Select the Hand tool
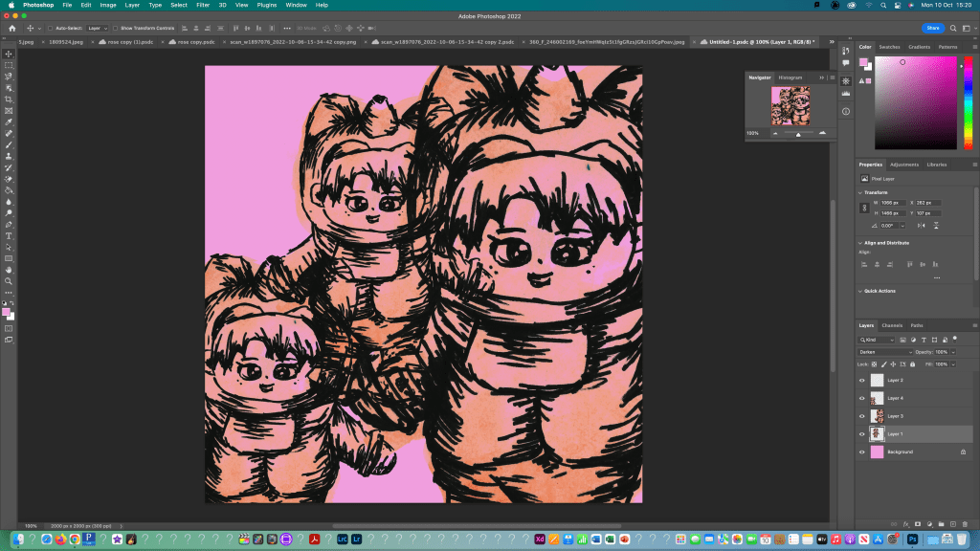The image size is (980, 551). [10, 270]
